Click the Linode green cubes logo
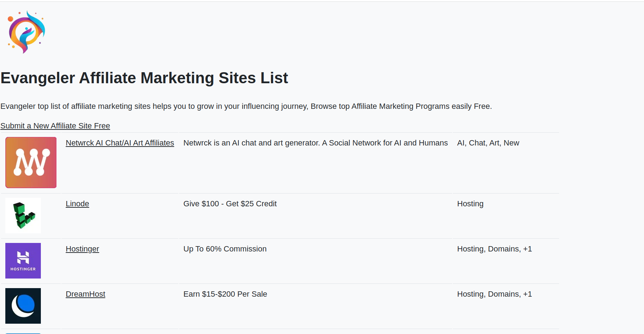 [23, 216]
